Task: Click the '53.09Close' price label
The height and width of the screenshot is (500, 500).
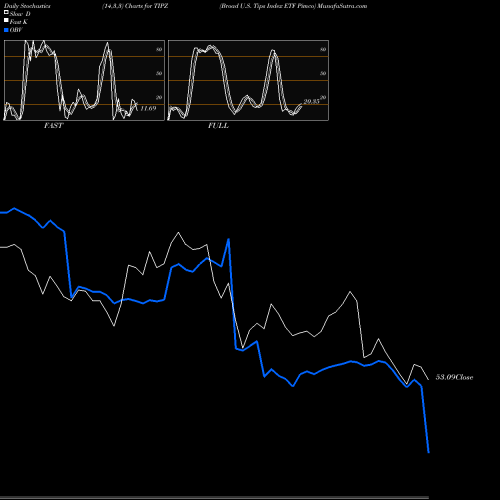Action: point(454,377)
